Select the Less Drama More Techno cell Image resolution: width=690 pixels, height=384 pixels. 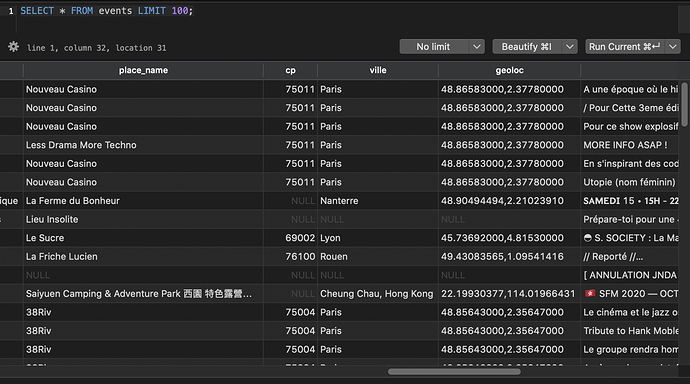(143, 145)
